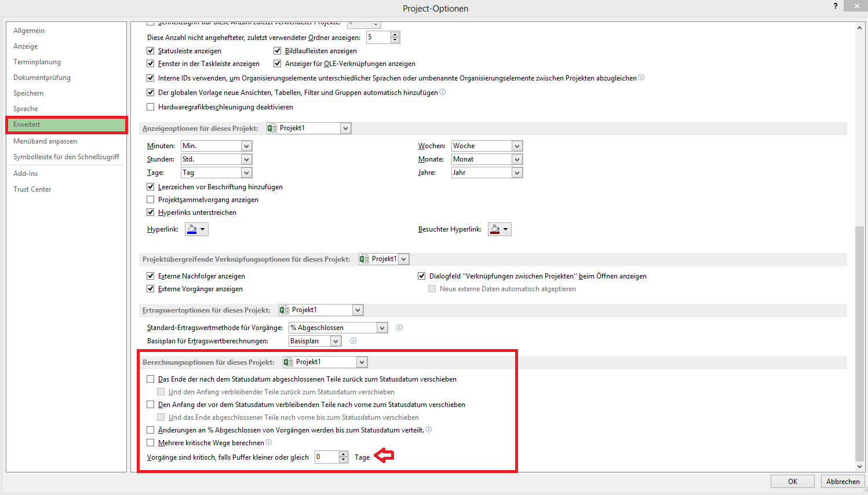The height and width of the screenshot is (495, 868).
Task: Toggle Bildlaufleisten anzeigen checkbox
Action: click(278, 51)
